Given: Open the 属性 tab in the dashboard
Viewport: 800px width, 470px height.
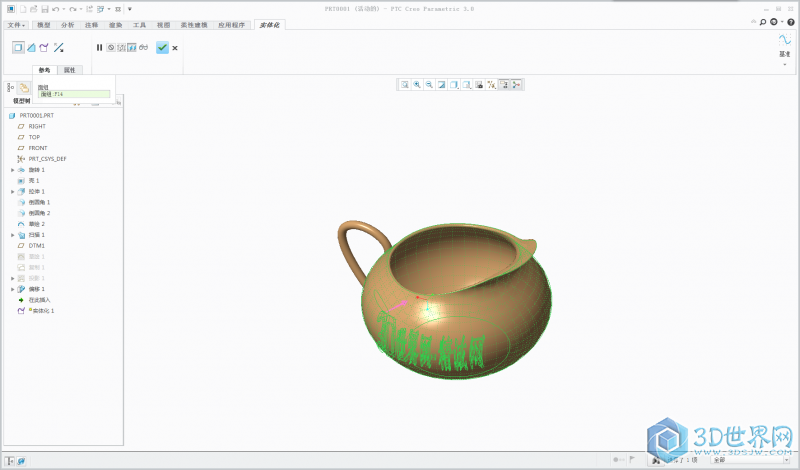Looking at the screenshot, I should coord(69,70).
